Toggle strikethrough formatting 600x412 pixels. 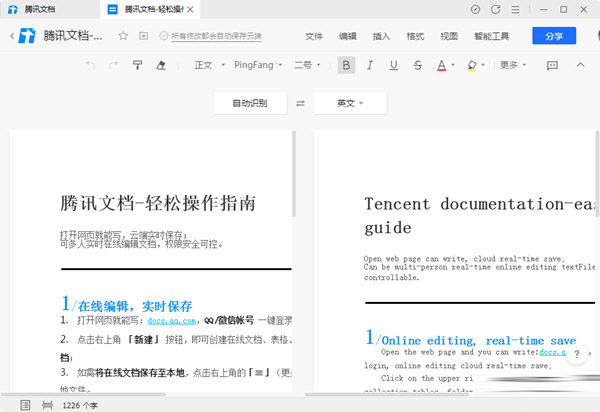pyautogui.click(x=417, y=65)
